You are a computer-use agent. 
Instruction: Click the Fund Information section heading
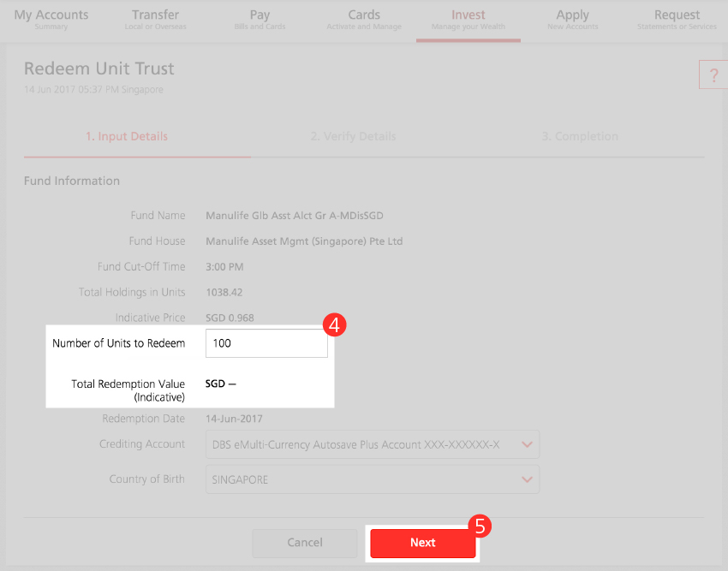(71, 181)
